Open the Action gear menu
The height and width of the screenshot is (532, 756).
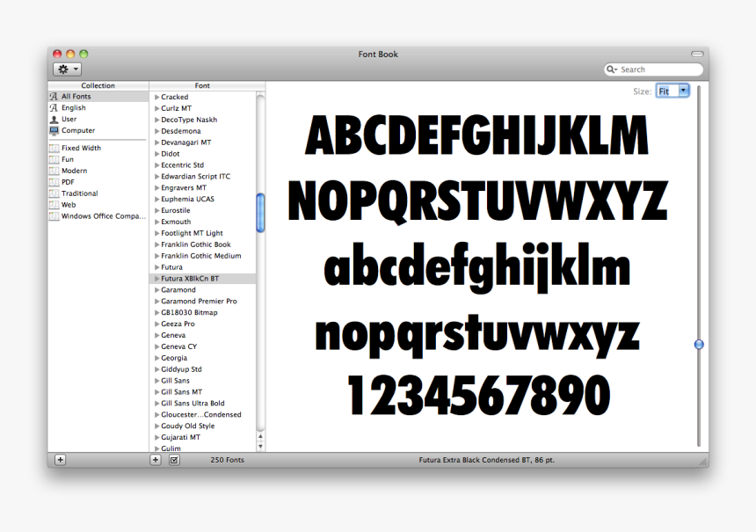coord(65,68)
